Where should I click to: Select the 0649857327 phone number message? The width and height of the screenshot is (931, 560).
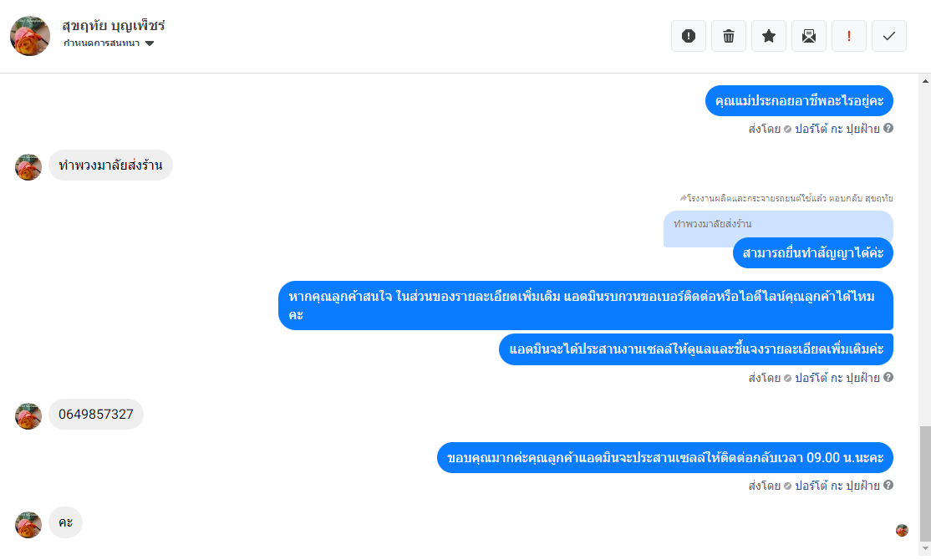click(96, 415)
